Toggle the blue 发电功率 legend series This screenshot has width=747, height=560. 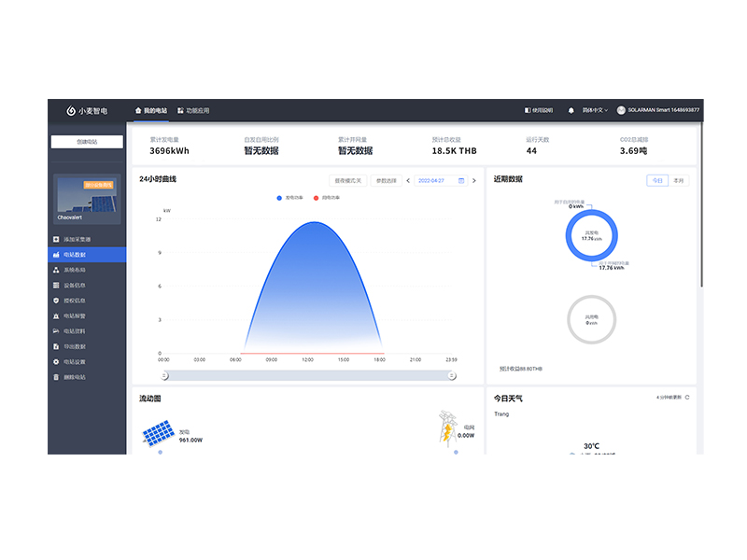290,198
